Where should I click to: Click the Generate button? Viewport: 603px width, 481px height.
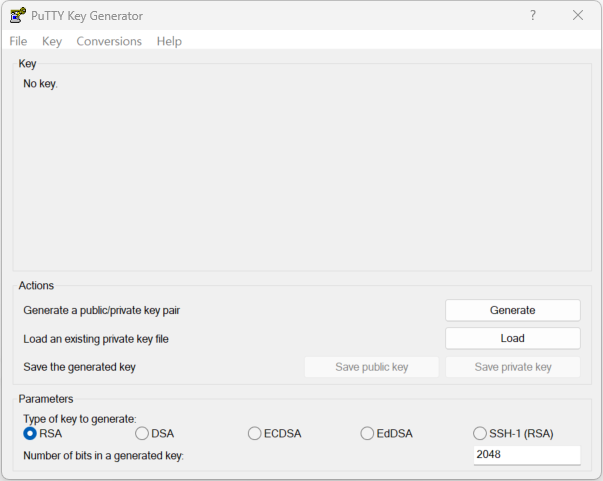[513, 310]
